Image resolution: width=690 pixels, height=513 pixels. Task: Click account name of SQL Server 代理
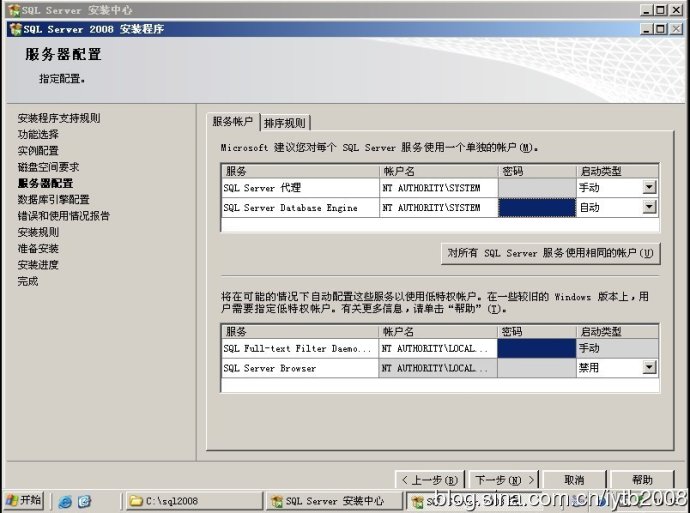pos(438,188)
